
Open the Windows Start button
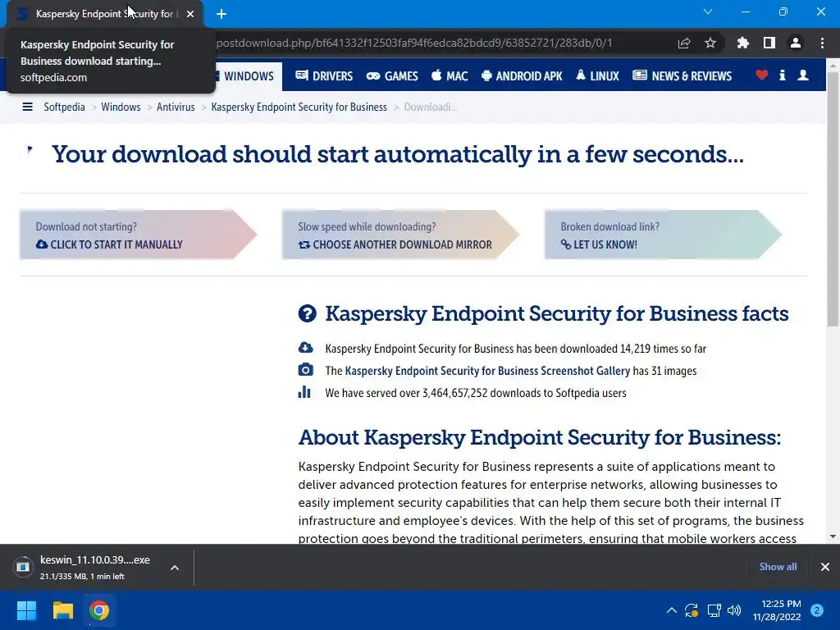(26, 610)
